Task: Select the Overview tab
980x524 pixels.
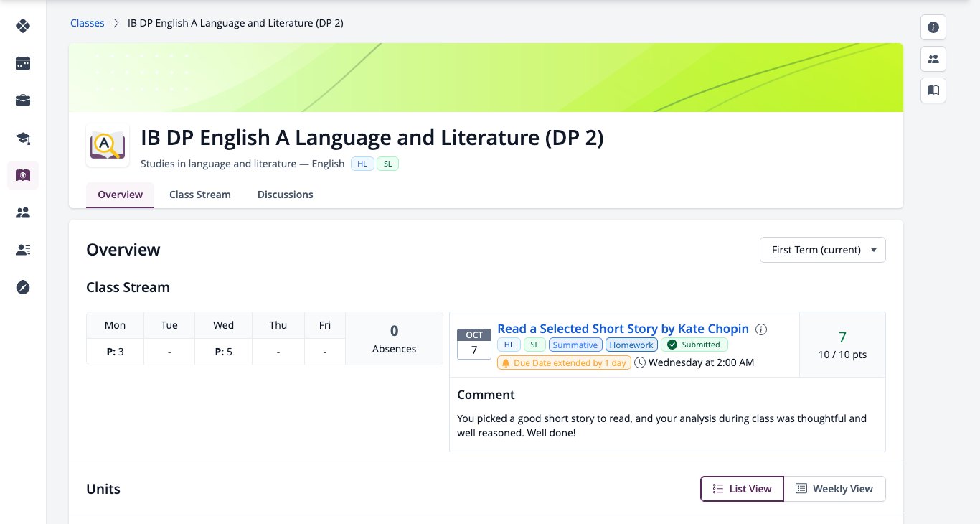Action: [121, 195]
